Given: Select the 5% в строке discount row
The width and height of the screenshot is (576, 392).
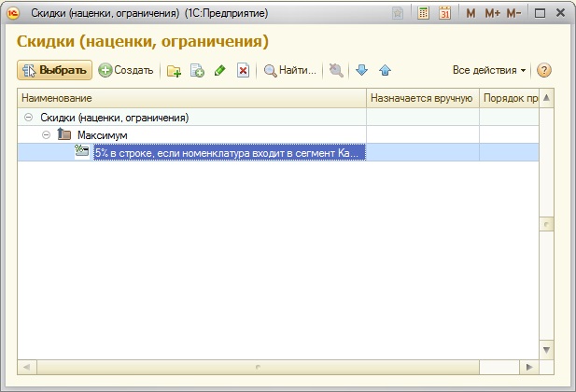Looking at the screenshot, I should (229, 153).
